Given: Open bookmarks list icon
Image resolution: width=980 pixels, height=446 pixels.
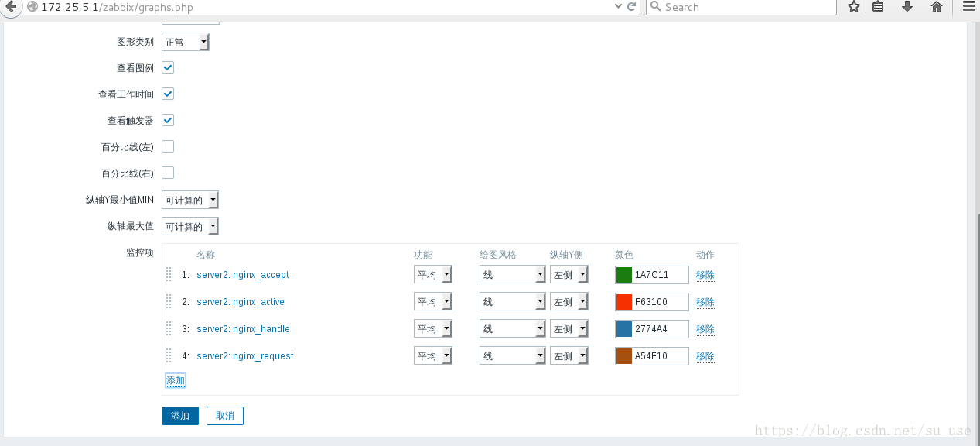Looking at the screenshot, I should (878, 6).
